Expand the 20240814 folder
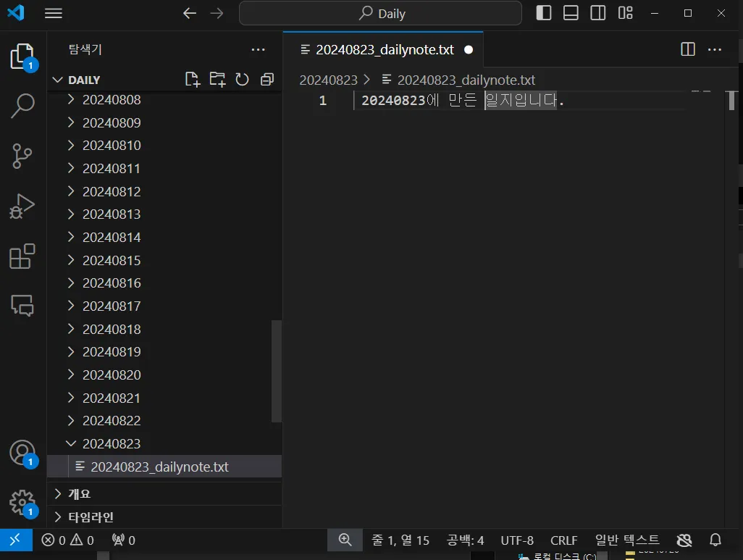This screenshot has width=743, height=560. [164, 237]
